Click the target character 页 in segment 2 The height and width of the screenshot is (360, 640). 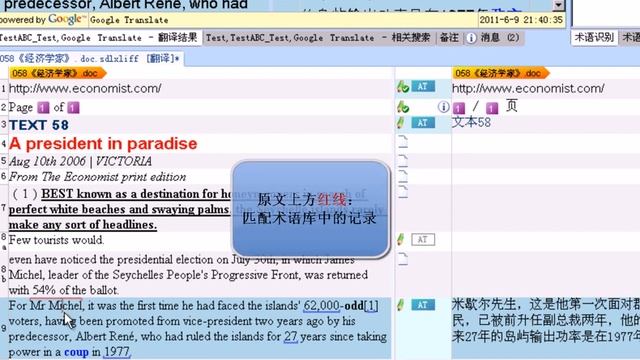point(511,106)
